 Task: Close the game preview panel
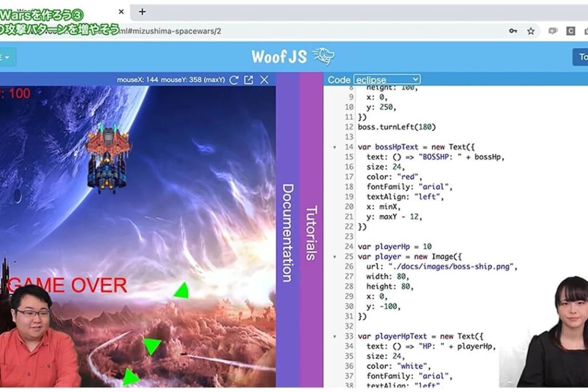pos(264,80)
